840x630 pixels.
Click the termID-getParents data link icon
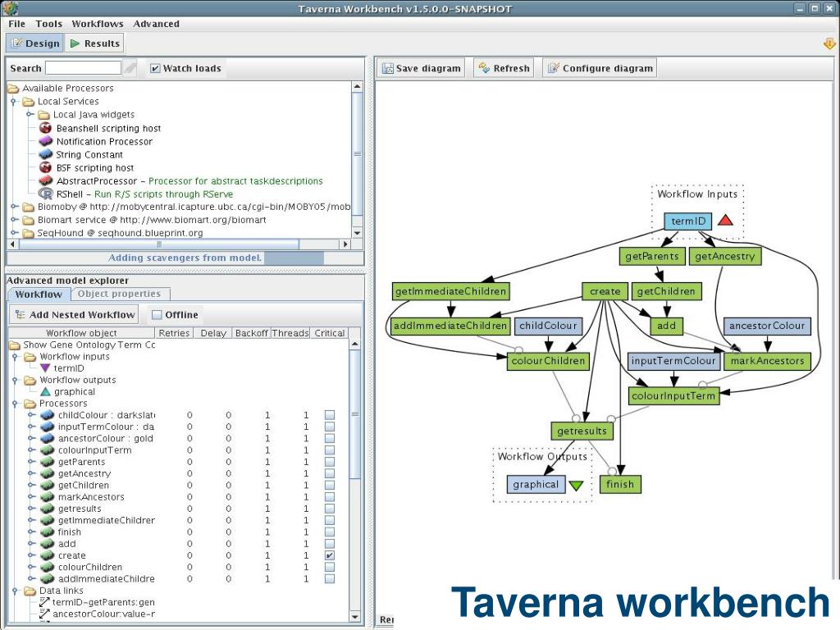45,602
